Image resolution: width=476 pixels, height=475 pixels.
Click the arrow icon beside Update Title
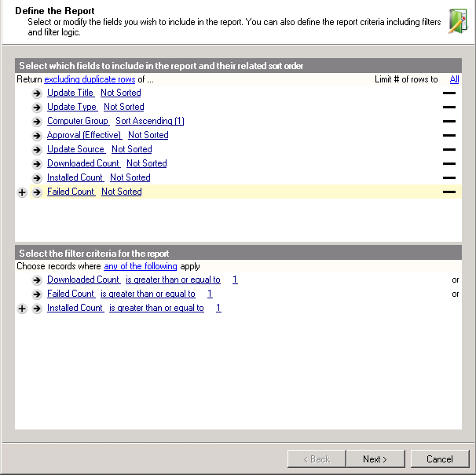coord(37,93)
